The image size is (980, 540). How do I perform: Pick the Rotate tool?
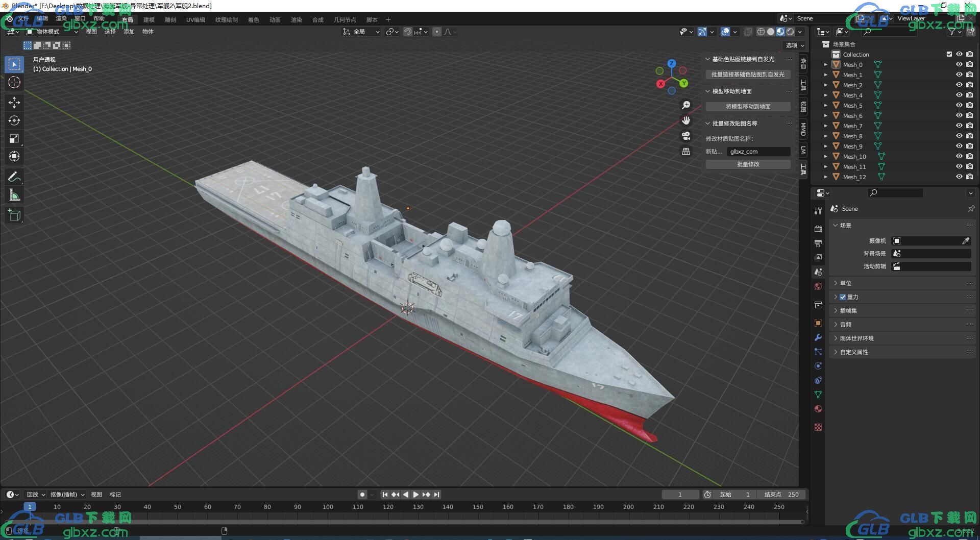(x=14, y=120)
